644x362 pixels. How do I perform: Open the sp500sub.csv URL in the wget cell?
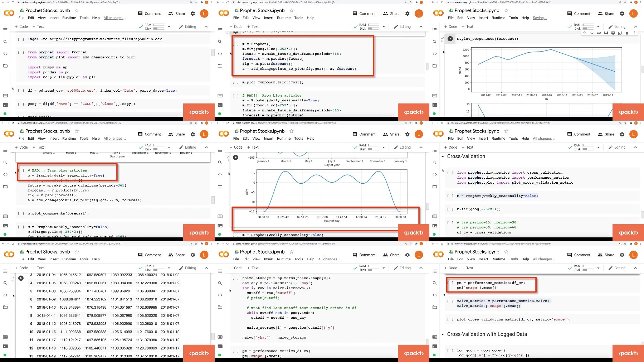[106, 39]
